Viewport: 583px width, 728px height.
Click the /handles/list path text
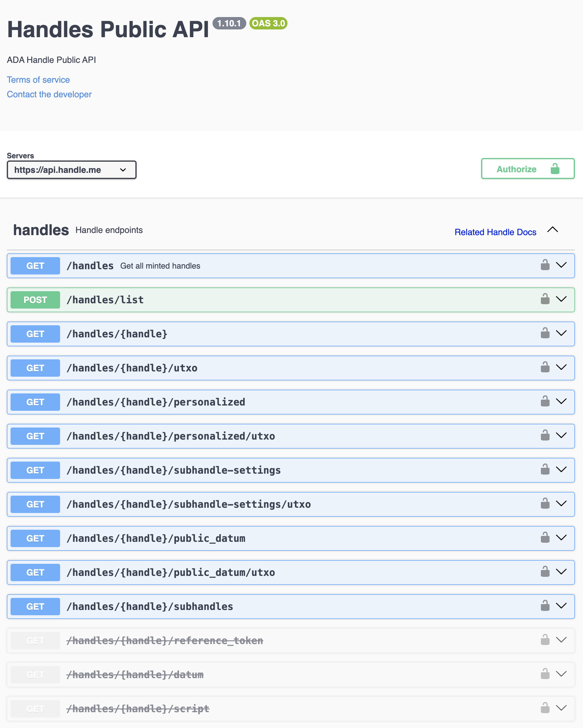coord(105,300)
